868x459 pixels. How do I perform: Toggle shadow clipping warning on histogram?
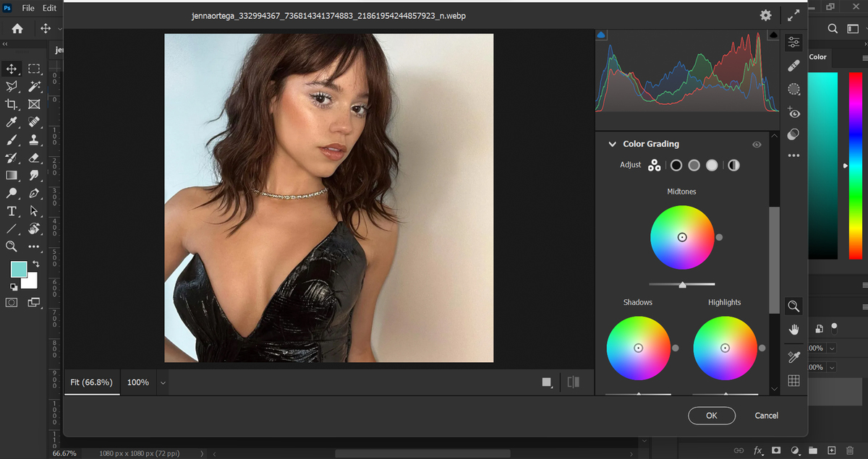pyautogui.click(x=601, y=35)
